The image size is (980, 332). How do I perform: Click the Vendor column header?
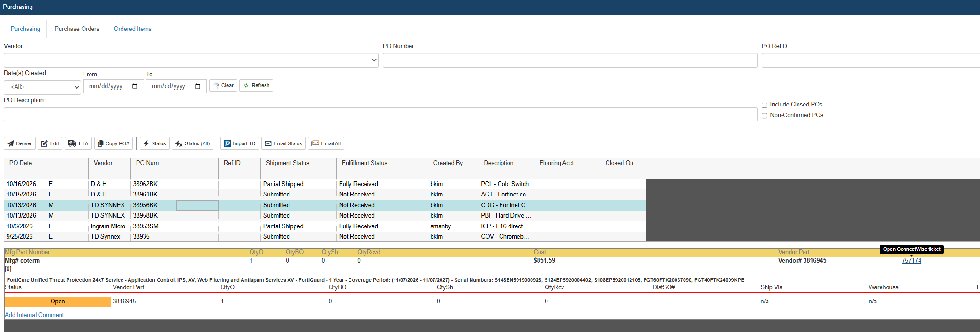[109, 168]
